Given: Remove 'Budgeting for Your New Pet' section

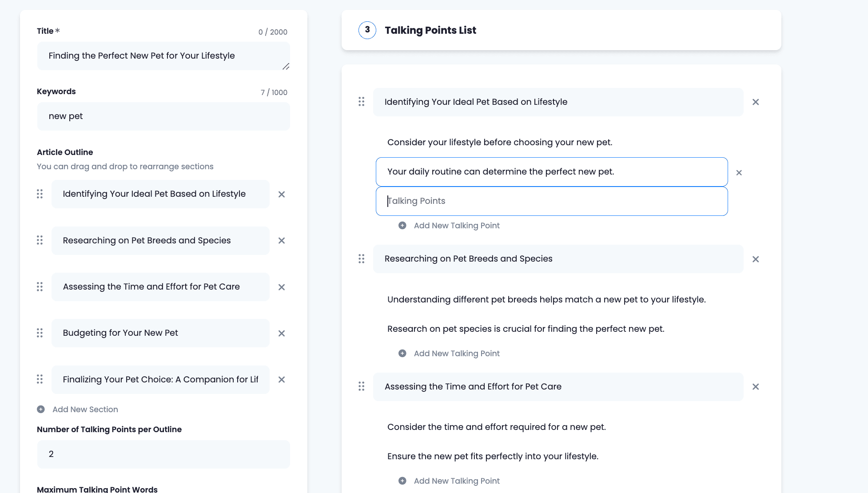Looking at the screenshot, I should [x=281, y=334].
